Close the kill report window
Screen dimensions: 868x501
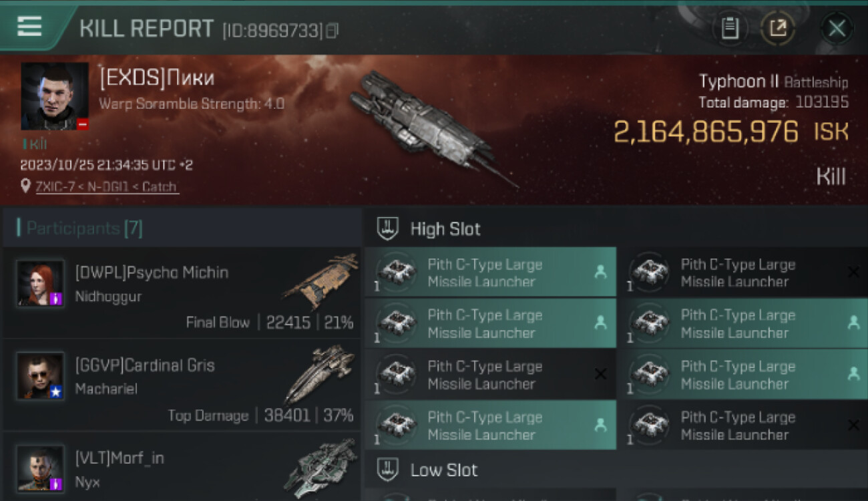(837, 28)
